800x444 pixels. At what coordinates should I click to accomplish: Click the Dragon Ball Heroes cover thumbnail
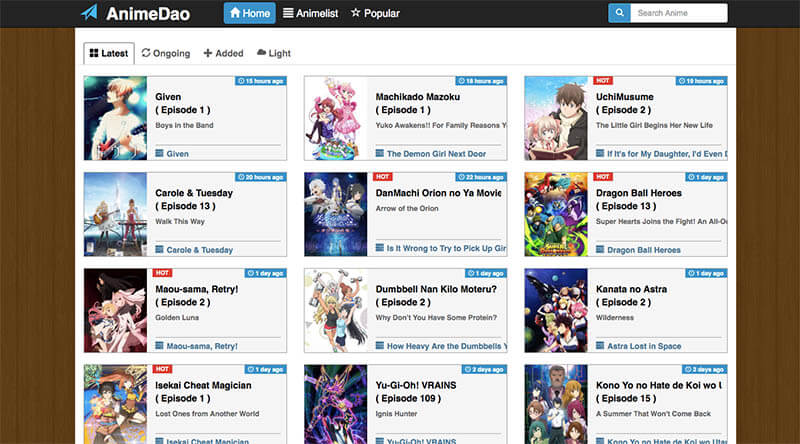(556, 214)
